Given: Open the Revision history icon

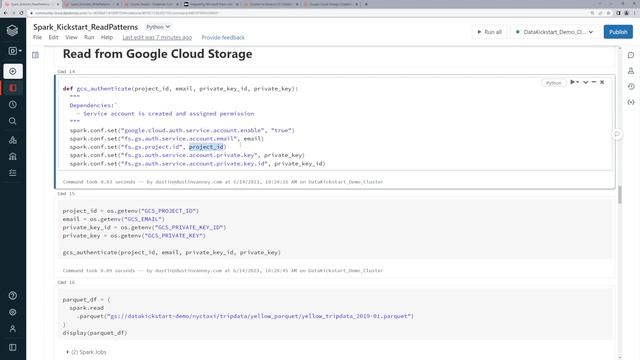Looking at the screenshot, I should (x=631, y=87).
